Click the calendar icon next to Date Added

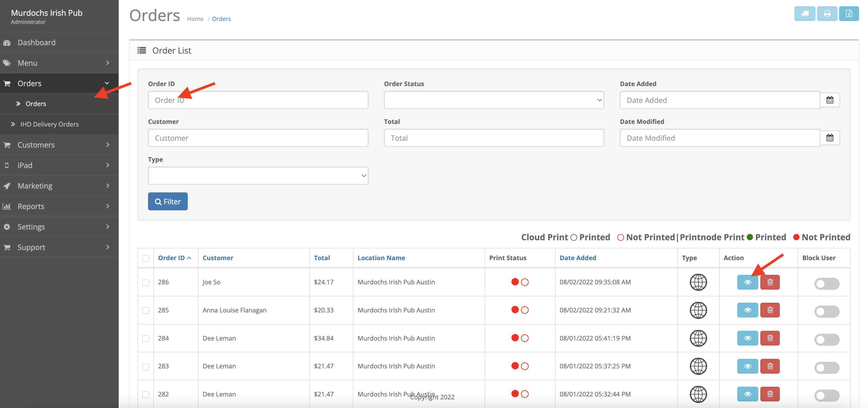(830, 100)
